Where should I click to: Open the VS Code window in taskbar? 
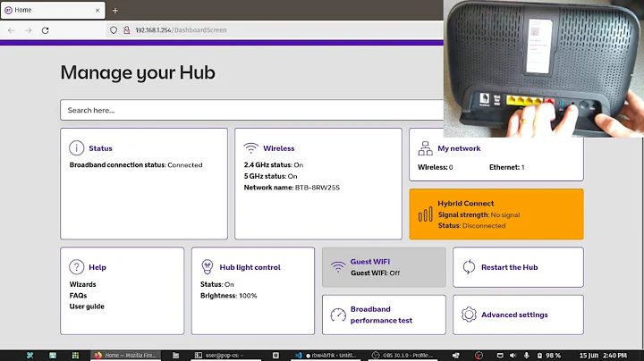(x=326, y=356)
